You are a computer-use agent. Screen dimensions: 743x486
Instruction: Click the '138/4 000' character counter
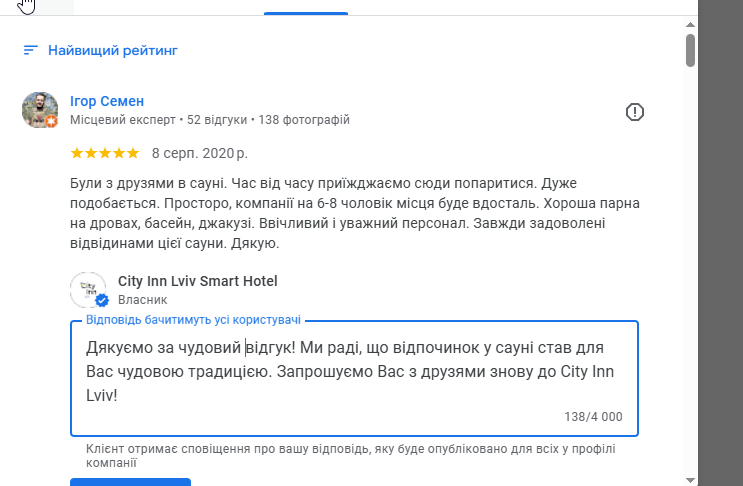pos(593,417)
